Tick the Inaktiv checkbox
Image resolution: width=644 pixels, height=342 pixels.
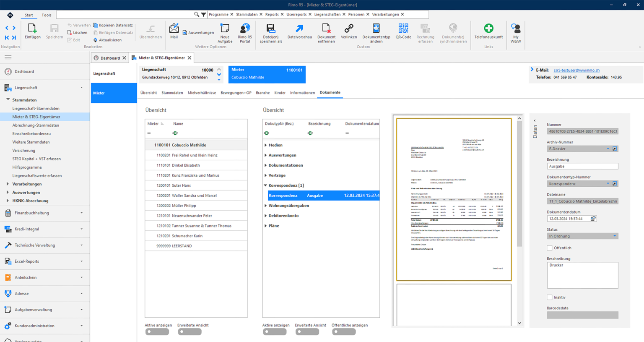[x=549, y=298]
